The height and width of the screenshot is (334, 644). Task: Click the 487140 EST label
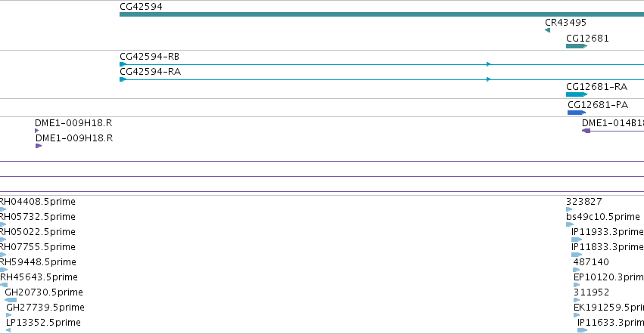(x=591, y=261)
